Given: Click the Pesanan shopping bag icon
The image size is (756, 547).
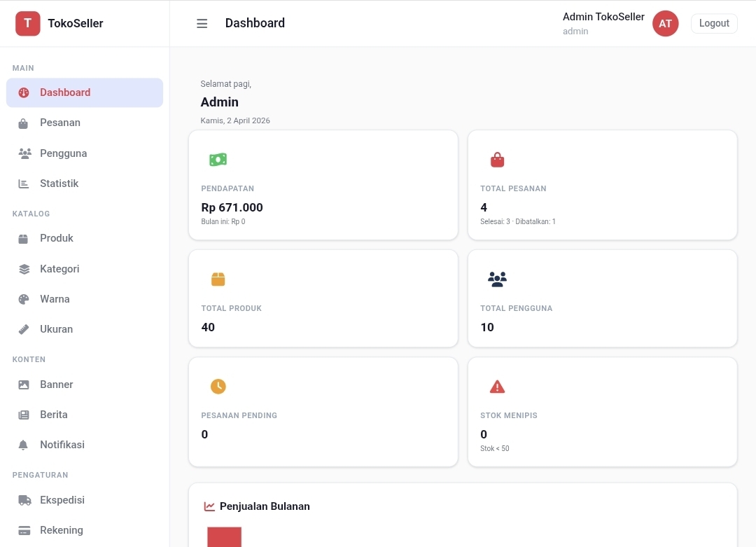Looking at the screenshot, I should tap(23, 123).
